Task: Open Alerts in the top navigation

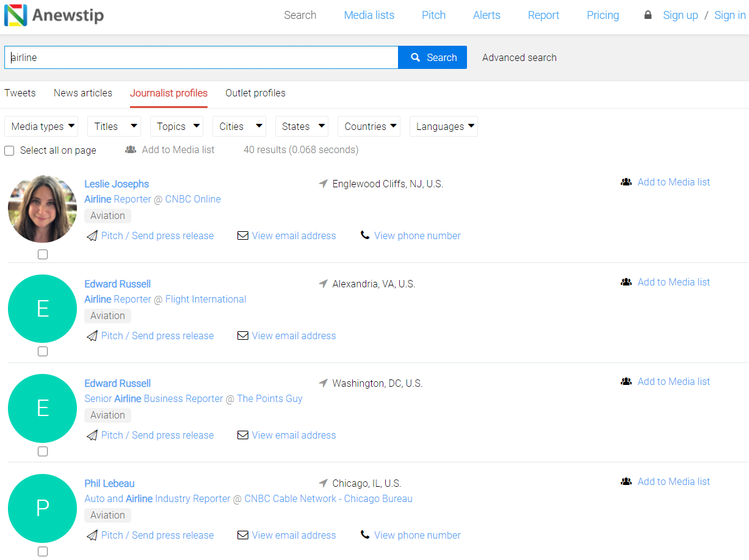Action: (x=487, y=15)
